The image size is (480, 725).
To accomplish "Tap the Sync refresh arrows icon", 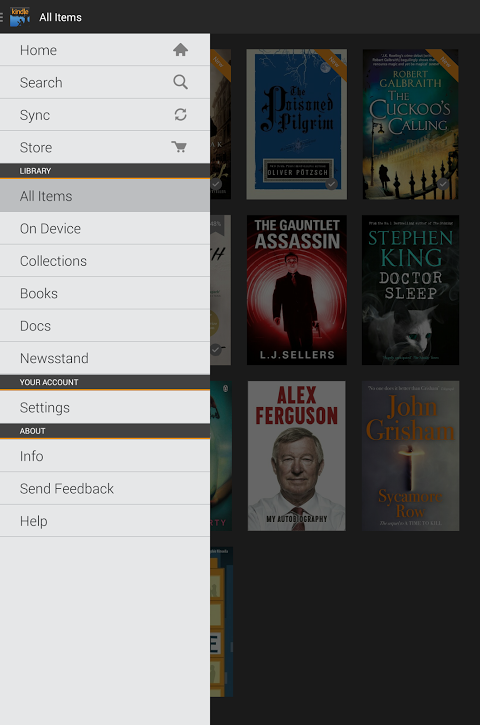I will [x=180, y=114].
